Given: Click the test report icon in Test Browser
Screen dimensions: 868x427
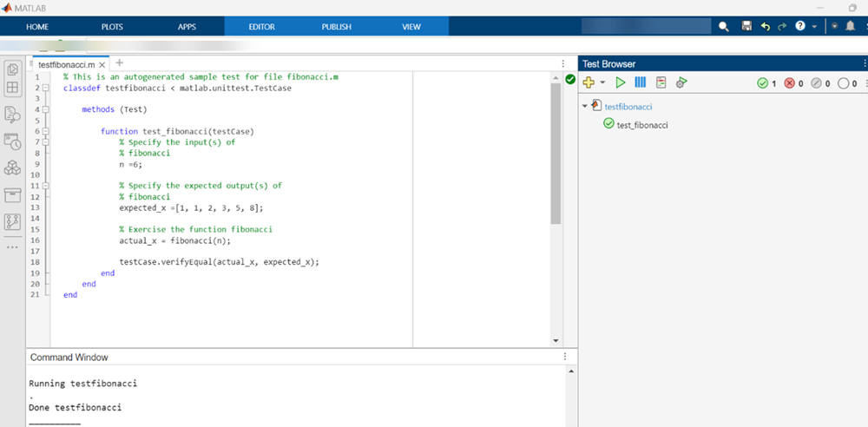Looking at the screenshot, I should point(661,82).
